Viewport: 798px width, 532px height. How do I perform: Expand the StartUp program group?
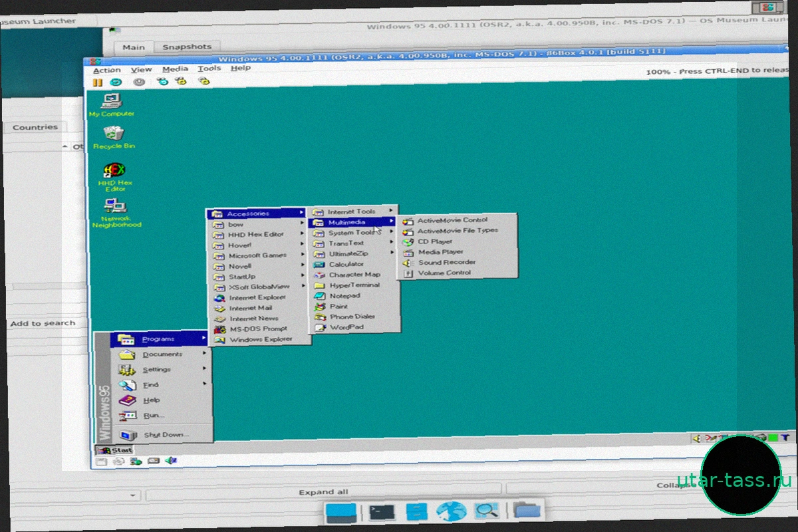point(259,277)
